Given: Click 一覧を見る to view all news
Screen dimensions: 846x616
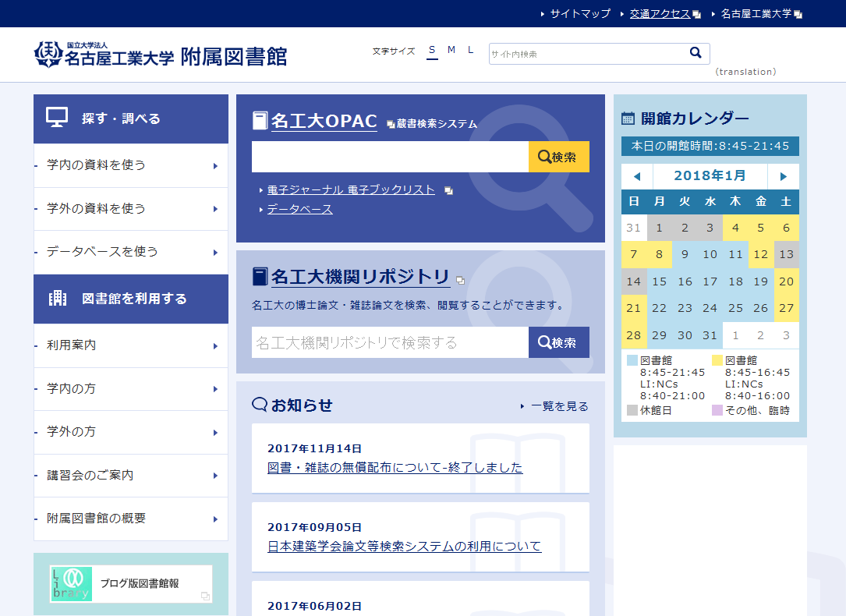Looking at the screenshot, I should point(560,406).
